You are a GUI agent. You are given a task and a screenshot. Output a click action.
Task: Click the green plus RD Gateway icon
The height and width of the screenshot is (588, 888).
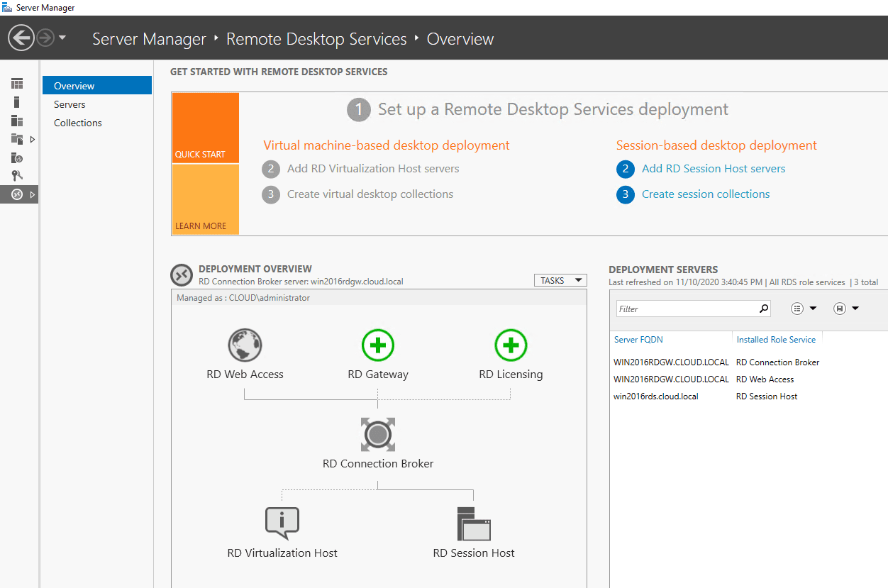(377, 346)
